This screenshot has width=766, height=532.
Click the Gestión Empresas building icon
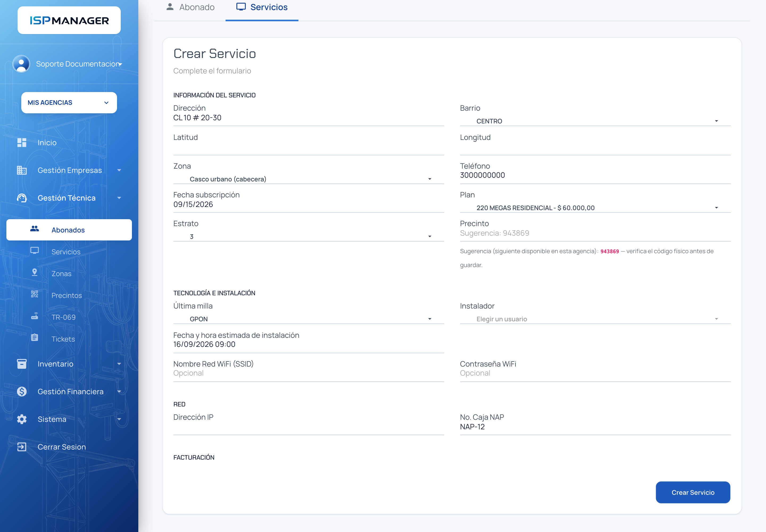tap(22, 170)
